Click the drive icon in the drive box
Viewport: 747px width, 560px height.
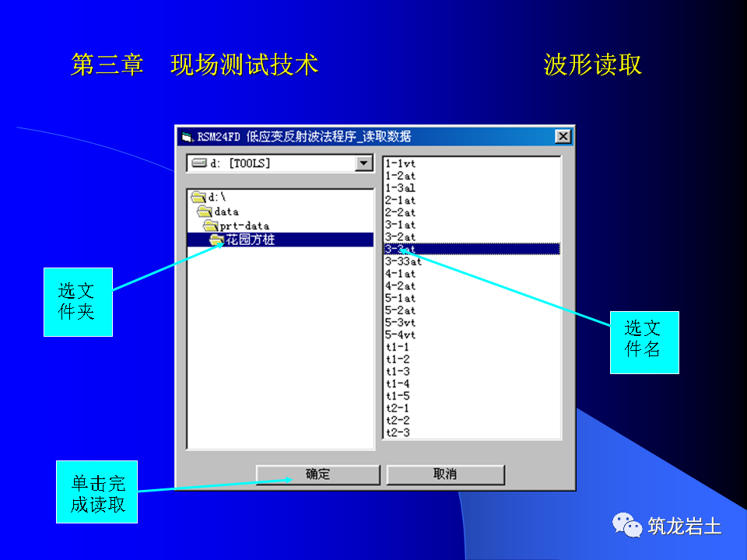click(199, 163)
